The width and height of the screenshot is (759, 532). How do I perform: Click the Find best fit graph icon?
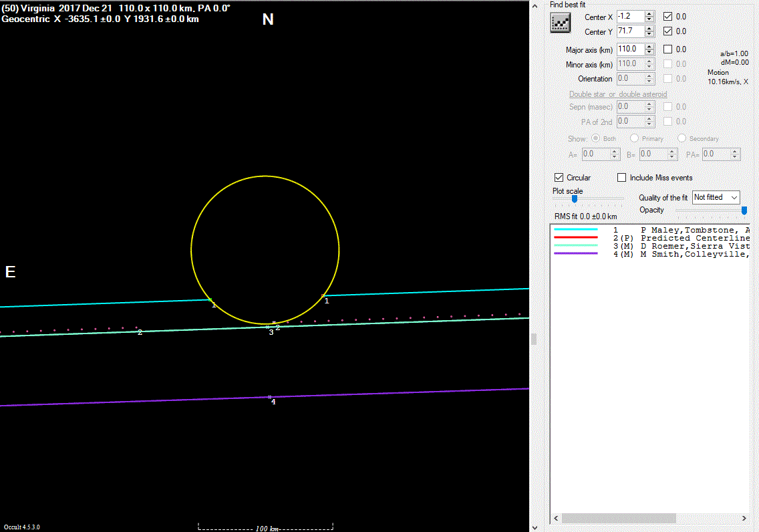560,23
